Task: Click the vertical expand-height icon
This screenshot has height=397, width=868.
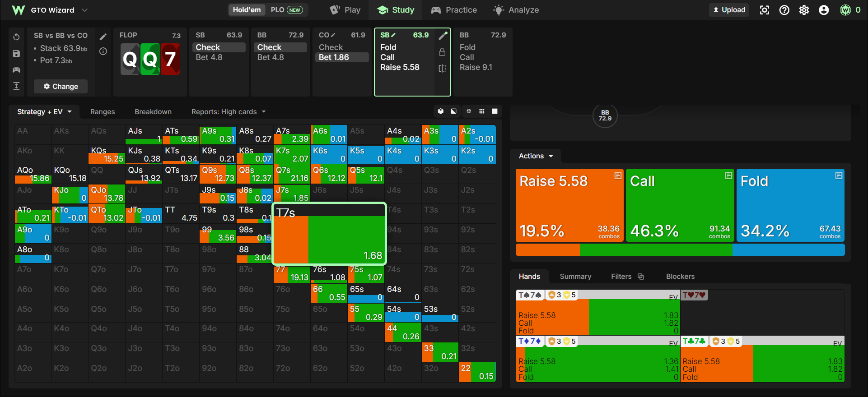Action: click(16, 86)
